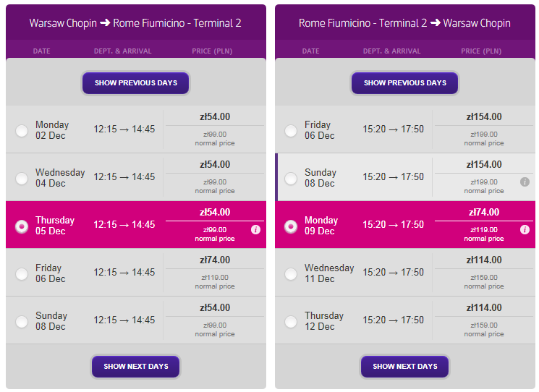539x392 pixels.
Task: Click the zł154.00 price on Friday 06 Dec return
Action: point(484,117)
